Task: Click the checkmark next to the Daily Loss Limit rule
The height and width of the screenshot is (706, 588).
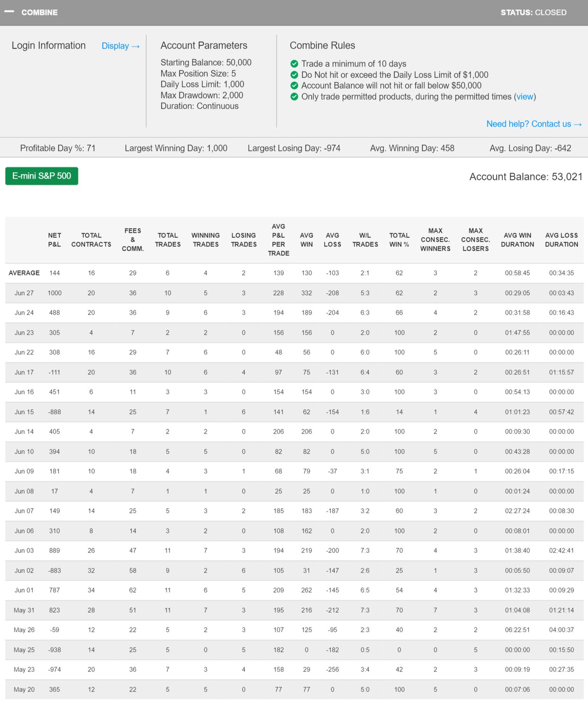Action: tap(294, 74)
